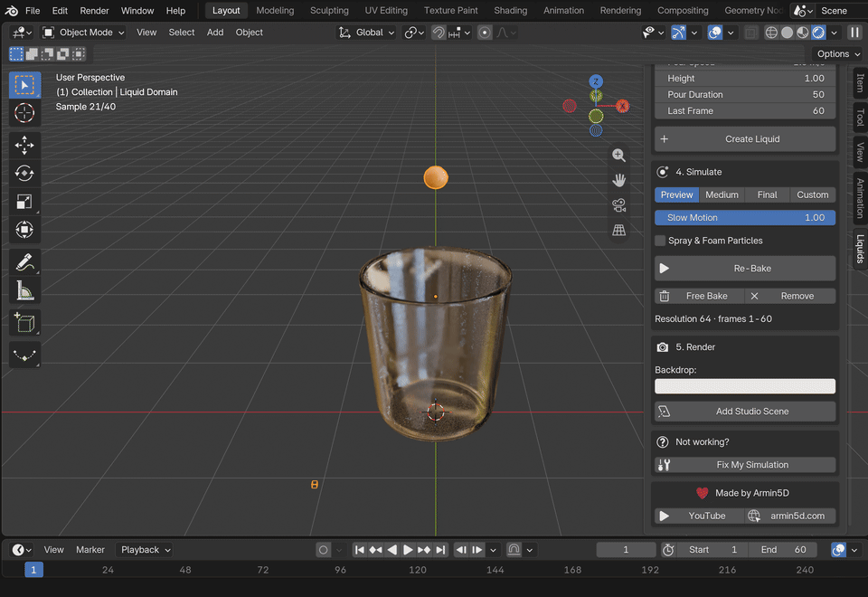Image resolution: width=868 pixels, height=597 pixels.
Task: Select the Transform tool
Action: [24, 229]
